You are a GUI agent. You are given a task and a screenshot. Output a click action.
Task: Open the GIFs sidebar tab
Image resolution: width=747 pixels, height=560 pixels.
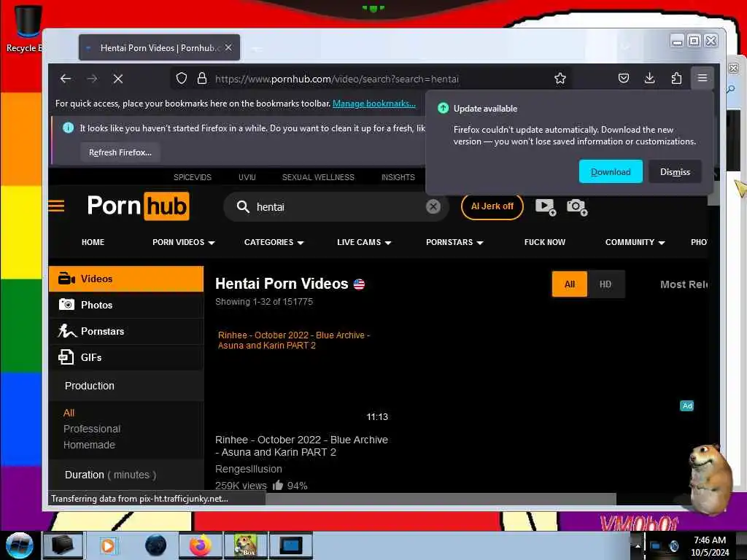(126, 357)
